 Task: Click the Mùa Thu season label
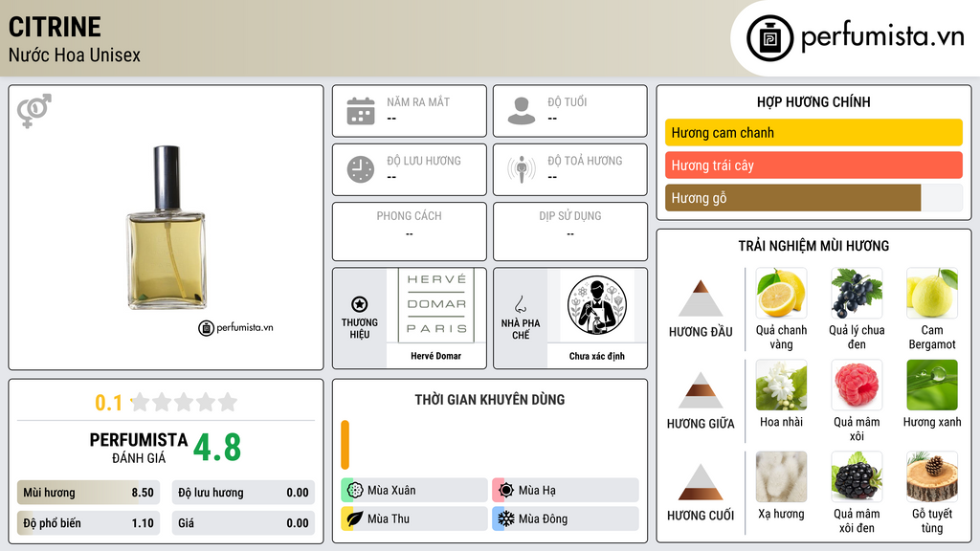(x=389, y=518)
